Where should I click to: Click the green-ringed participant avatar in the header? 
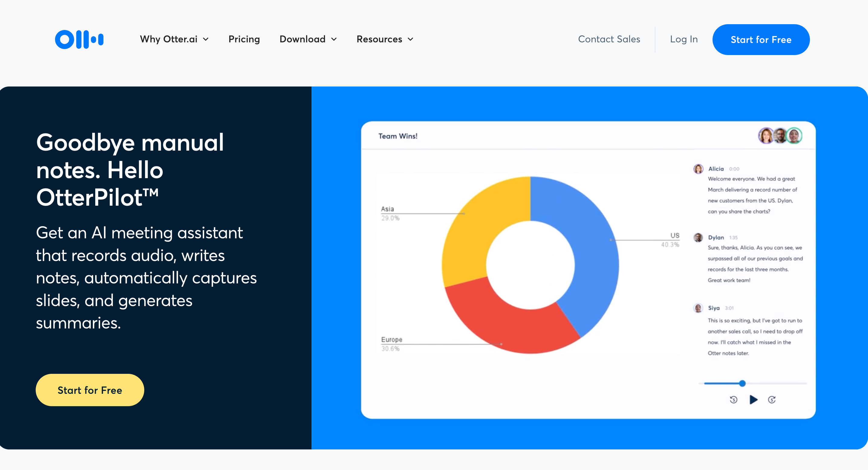coord(795,136)
